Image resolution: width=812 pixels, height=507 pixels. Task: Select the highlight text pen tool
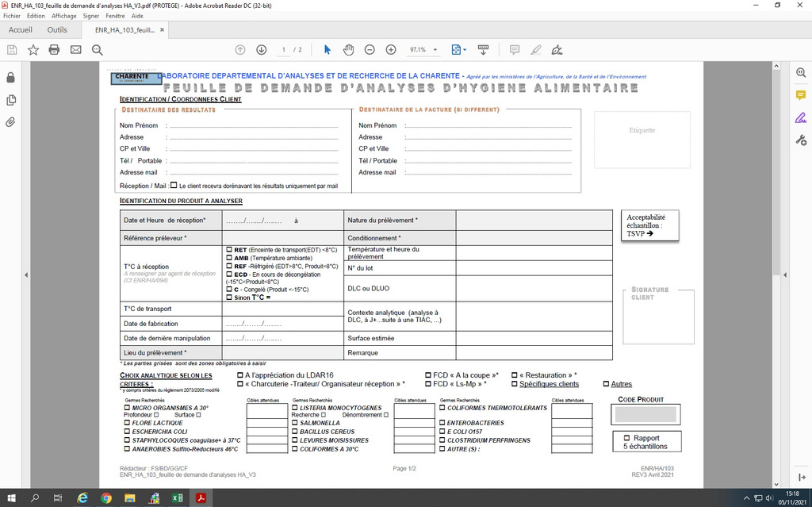click(x=536, y=50)
